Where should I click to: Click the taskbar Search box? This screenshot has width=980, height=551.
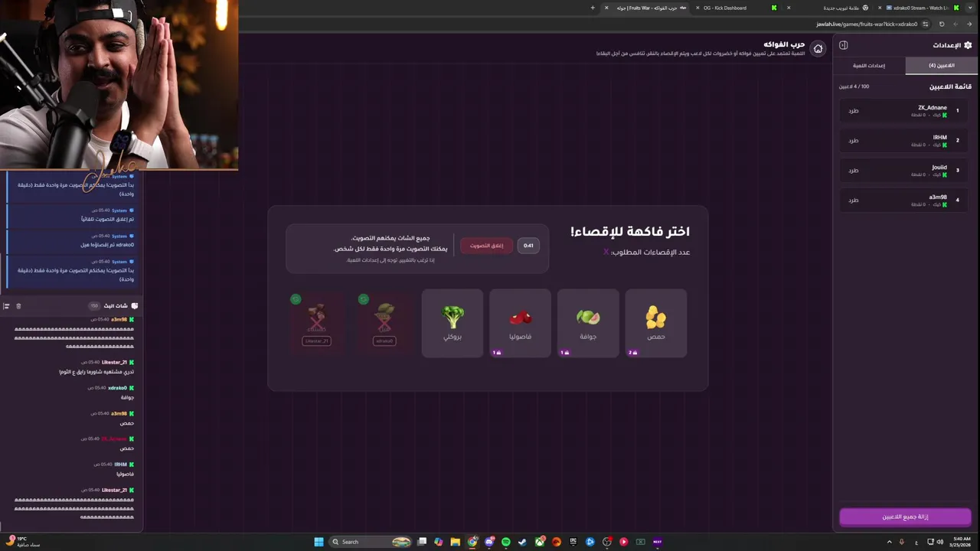coord(371,542)
